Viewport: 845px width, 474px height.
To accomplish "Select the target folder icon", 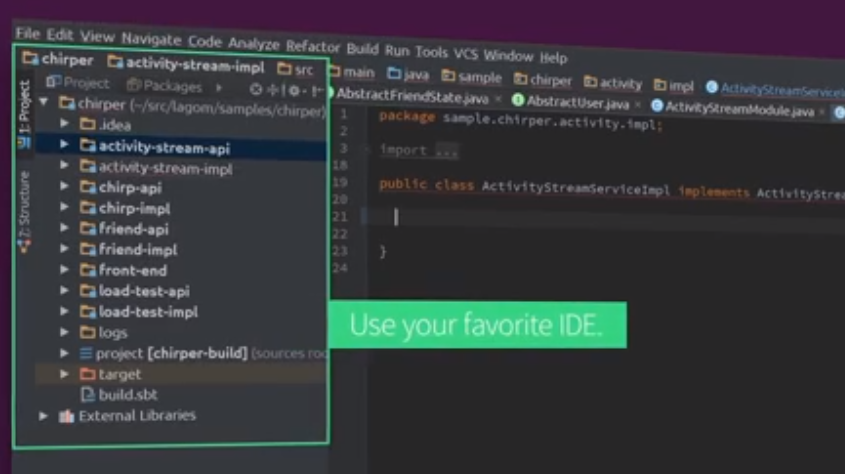I will click(x=87, y=374).
